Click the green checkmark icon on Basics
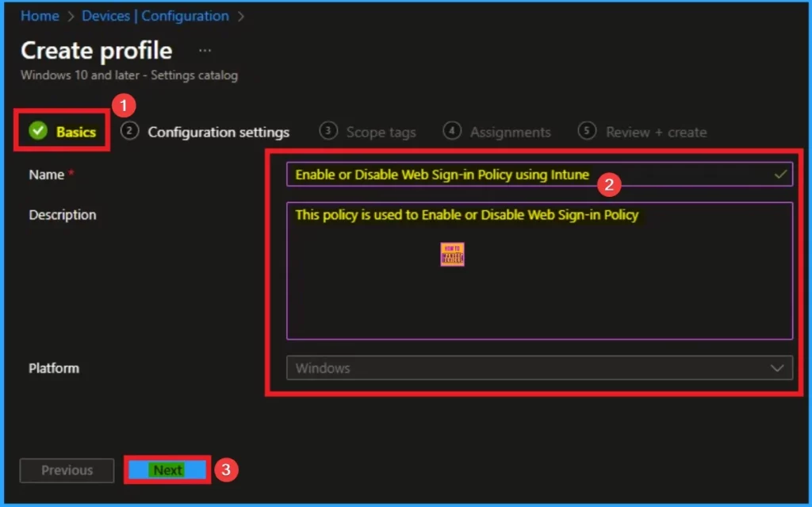812x507 pixels. coord(38,131)
